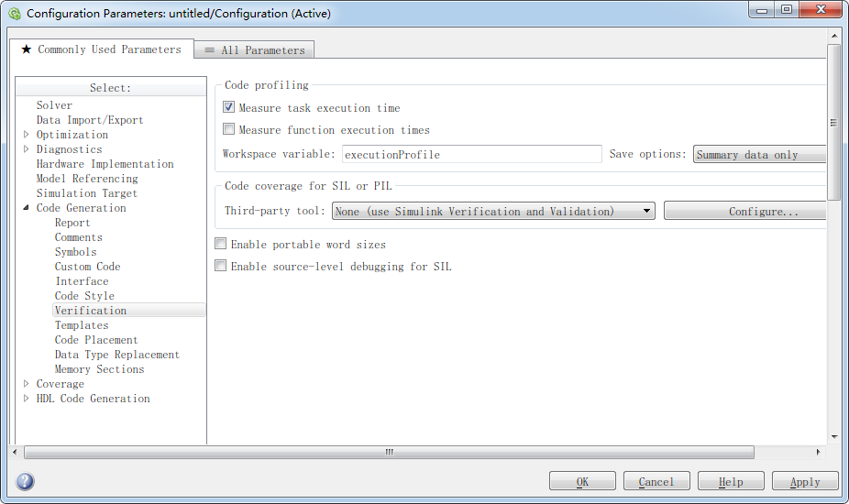
Task: Click the horizontal scrollbar thumb
Action: pos(389,452)
